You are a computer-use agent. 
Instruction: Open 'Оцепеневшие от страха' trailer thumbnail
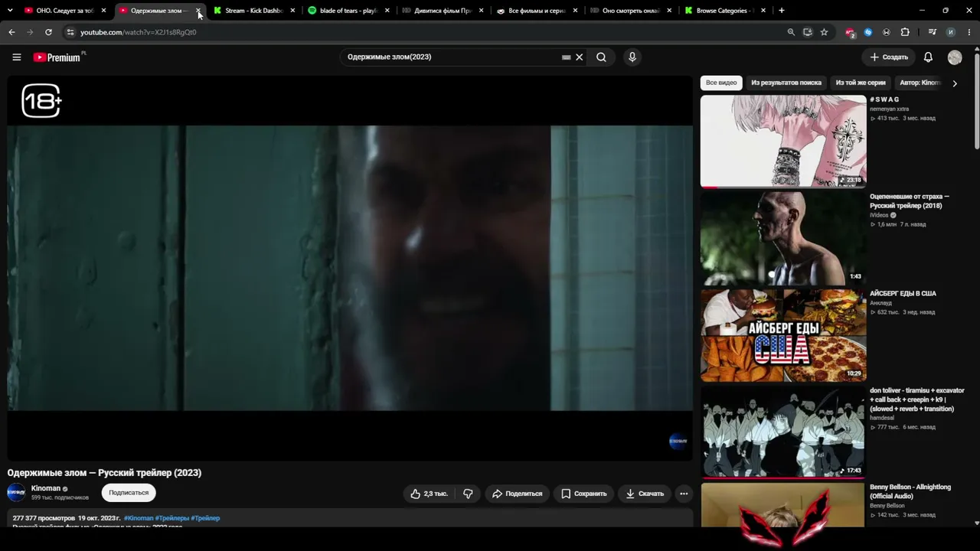click(x=783, y=237)
